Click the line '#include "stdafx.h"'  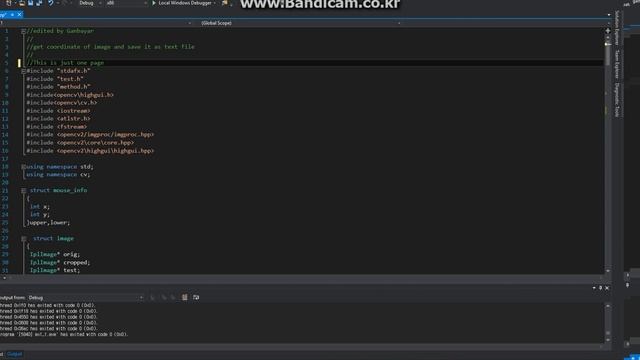(x=58, y=71)
